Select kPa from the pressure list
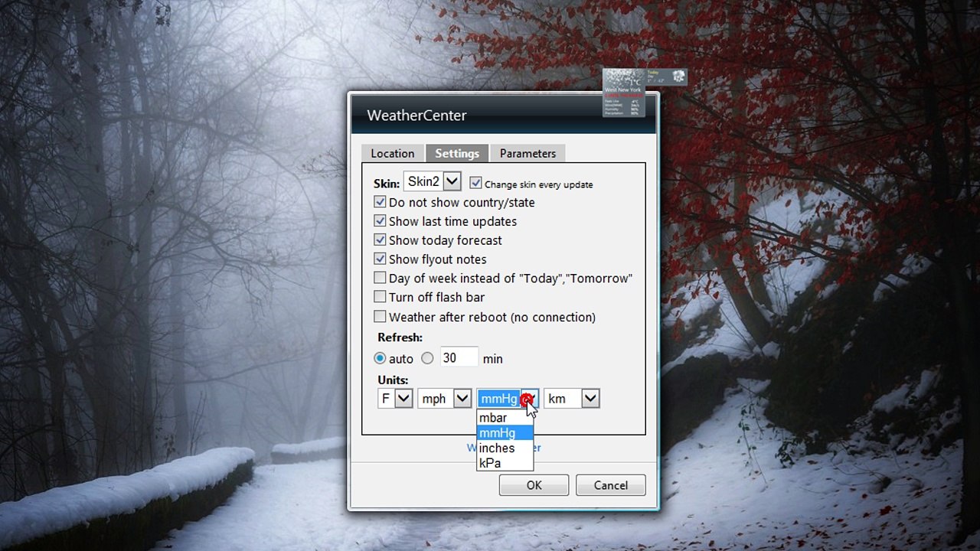 [505, 463]
